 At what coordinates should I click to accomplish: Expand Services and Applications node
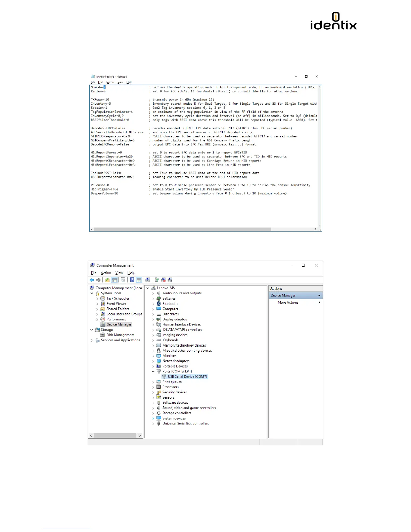click(x=91, y=340)
